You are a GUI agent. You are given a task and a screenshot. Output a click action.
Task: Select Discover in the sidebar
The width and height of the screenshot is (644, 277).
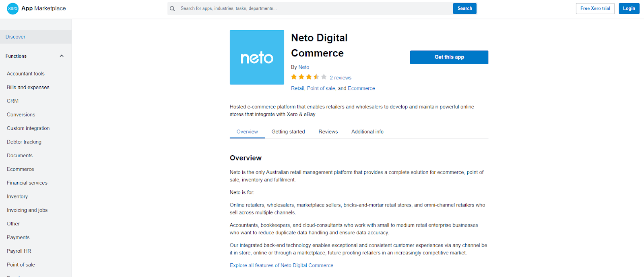(15, 37)
